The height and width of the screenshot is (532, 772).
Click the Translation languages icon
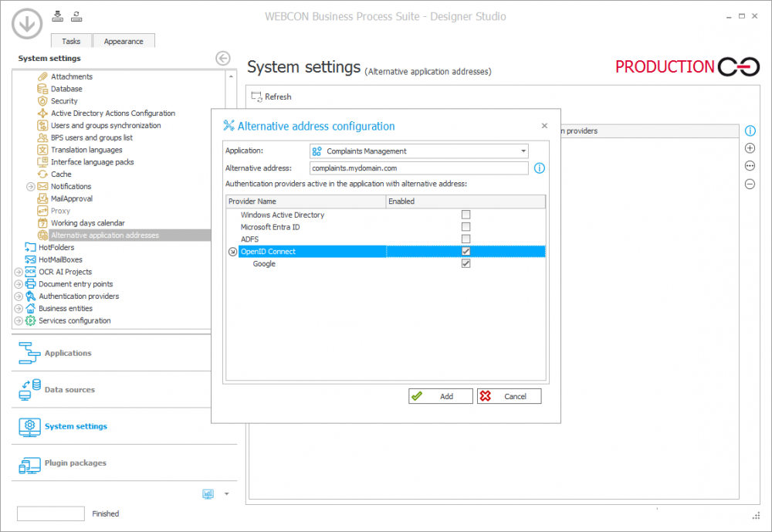[x=42, y=150]
